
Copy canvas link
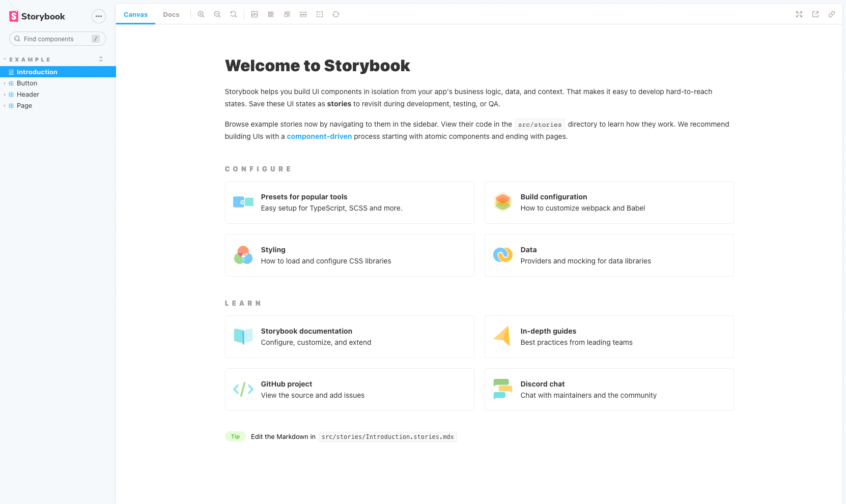click(832, 14)
